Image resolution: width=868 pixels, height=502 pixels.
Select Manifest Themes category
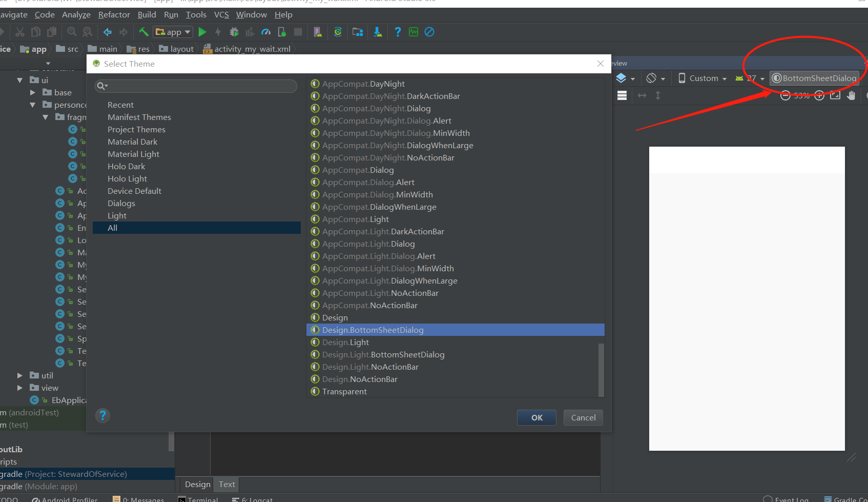coord(139,117)
